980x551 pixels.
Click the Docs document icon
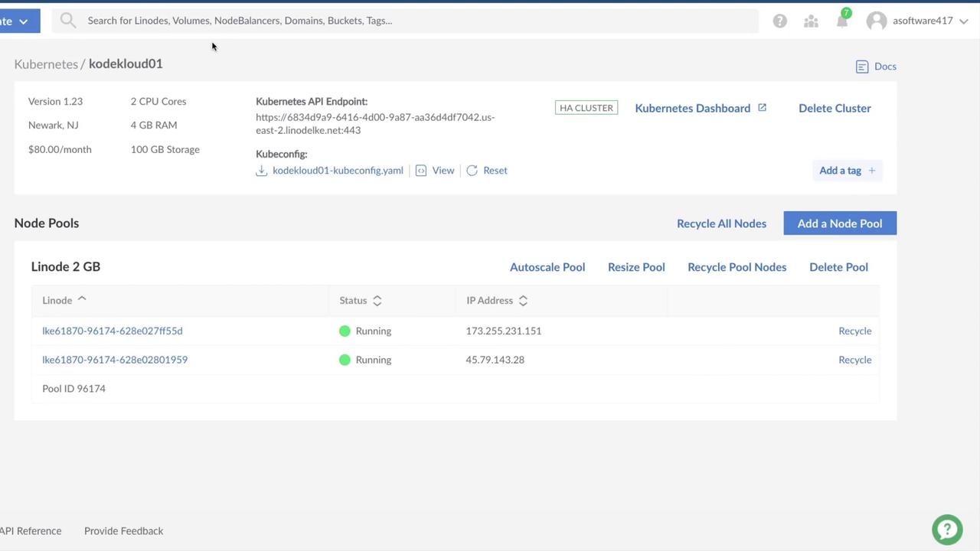862,67
